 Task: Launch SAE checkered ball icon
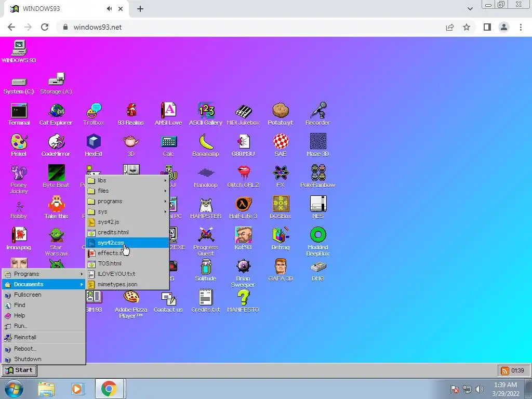(281, 145)
